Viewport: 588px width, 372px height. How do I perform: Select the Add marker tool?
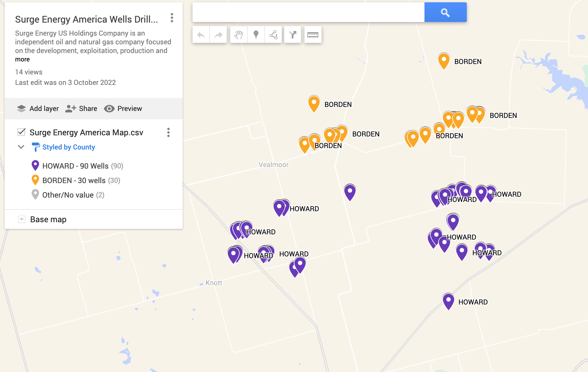coord(256,35)
